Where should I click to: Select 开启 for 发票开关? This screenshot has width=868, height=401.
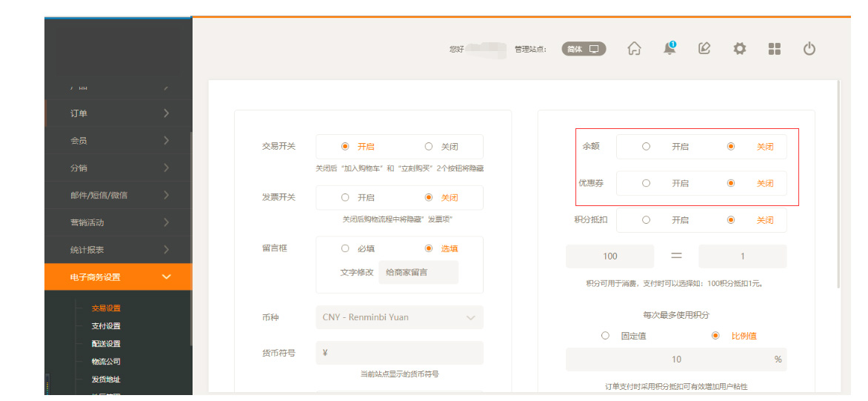345,198
